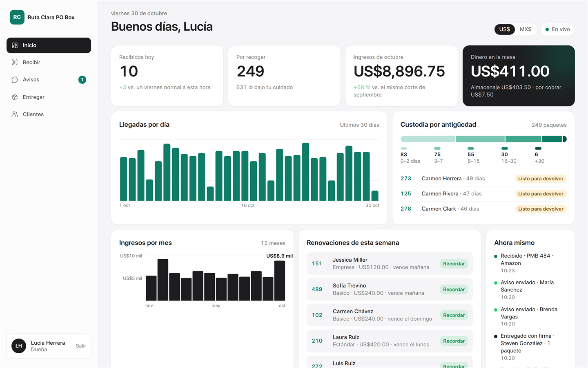Toggle the En vivo live indicator
Image resolution: width=588 pixels, height=368 pixels.
pyautogui.click(x=558, y=29)
